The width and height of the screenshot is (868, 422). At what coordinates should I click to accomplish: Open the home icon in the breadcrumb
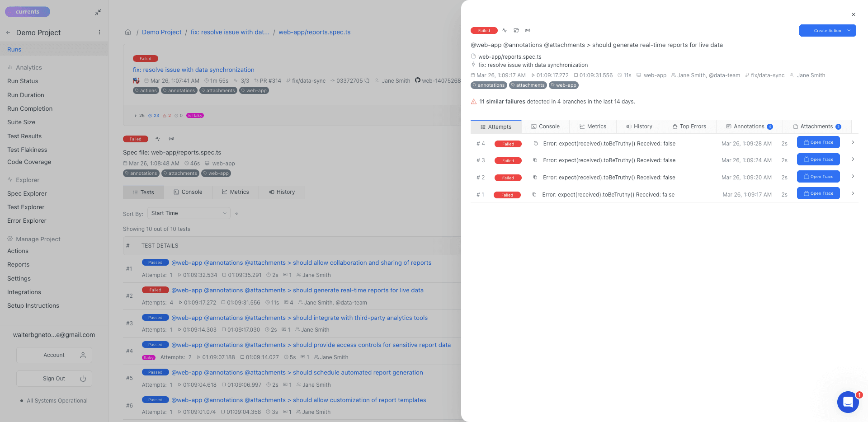(x=128, y=32)
